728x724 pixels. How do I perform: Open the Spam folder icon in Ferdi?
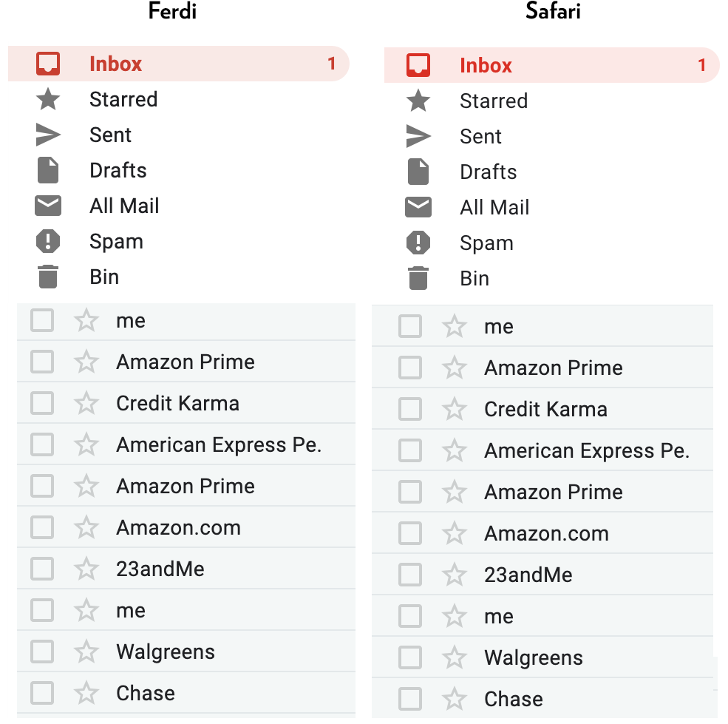pos(48,241)
